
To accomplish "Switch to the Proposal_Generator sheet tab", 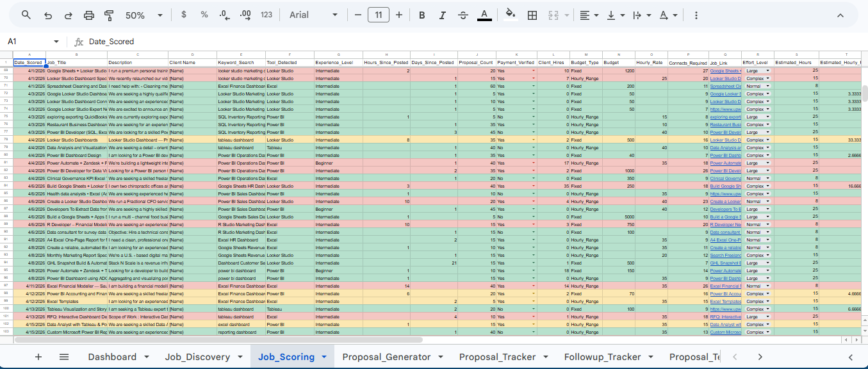I will point(386,357).
